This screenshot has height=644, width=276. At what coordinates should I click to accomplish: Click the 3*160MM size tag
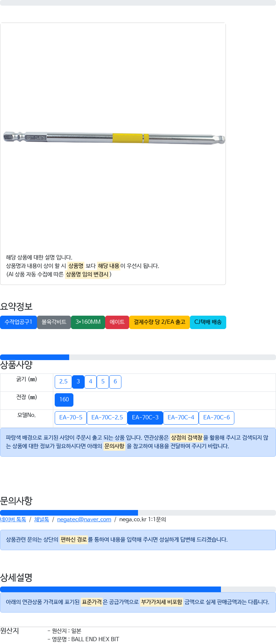coord(88,322)
